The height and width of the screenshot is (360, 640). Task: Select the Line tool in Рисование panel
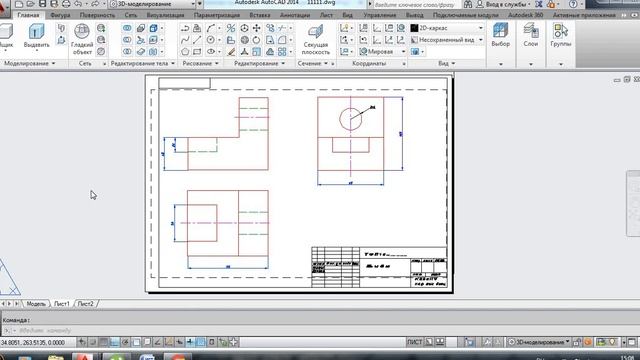[197, 40]
